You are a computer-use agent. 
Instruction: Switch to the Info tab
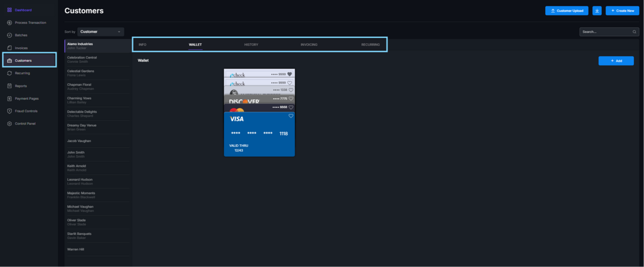coord(142,44)
